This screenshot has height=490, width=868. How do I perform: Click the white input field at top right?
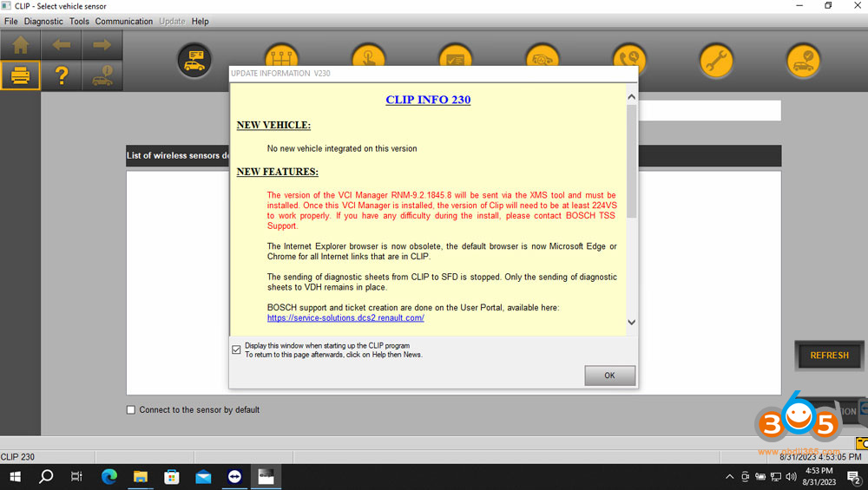point(710,111)
